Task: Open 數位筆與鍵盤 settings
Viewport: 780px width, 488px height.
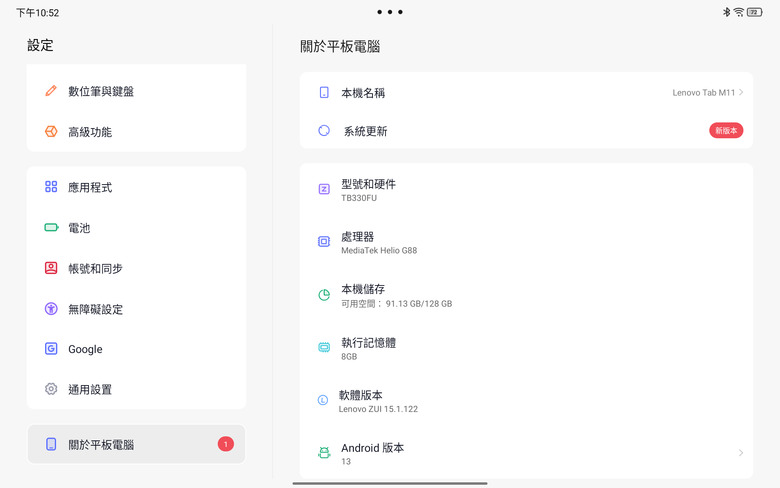Action: [x=136, y=91]
